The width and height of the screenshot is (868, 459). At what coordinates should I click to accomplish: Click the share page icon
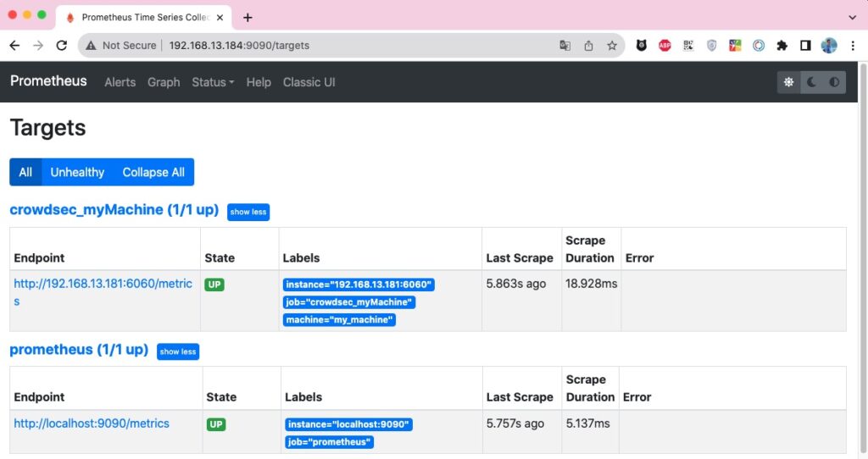(588, 46)
